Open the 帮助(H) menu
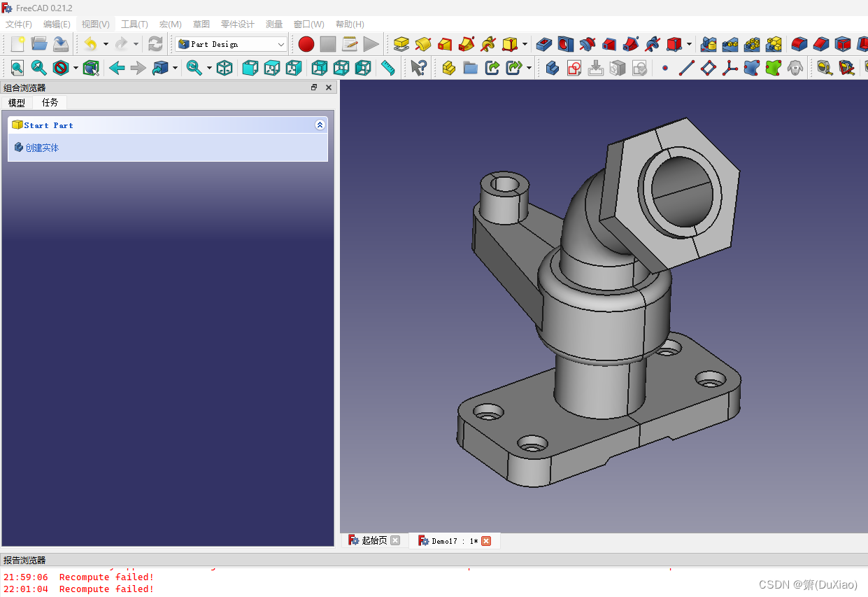 350,24
